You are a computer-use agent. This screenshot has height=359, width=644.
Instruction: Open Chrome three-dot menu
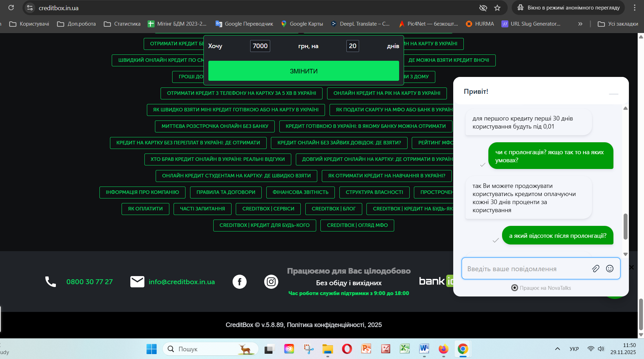click(x=635, y=8)
